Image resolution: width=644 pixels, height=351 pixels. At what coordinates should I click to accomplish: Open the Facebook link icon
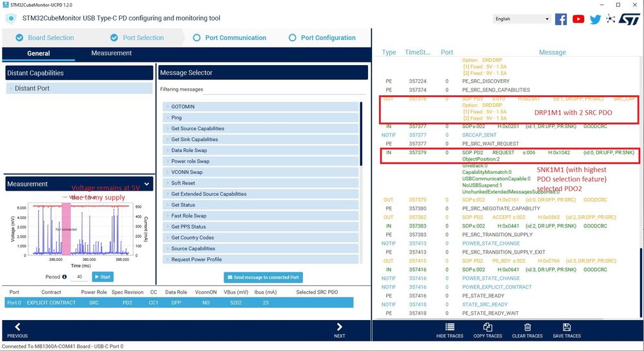[x=561, y=19]
